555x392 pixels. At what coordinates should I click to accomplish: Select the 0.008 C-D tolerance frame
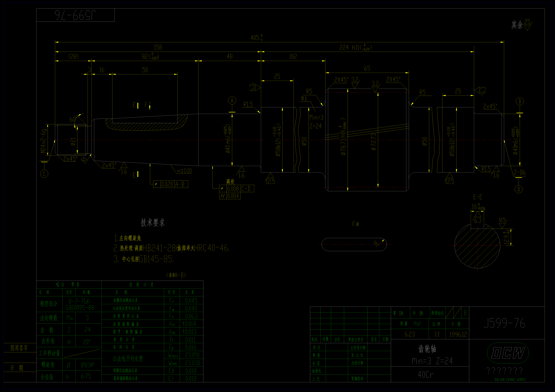pyautogui.click(x=237, y=189)
